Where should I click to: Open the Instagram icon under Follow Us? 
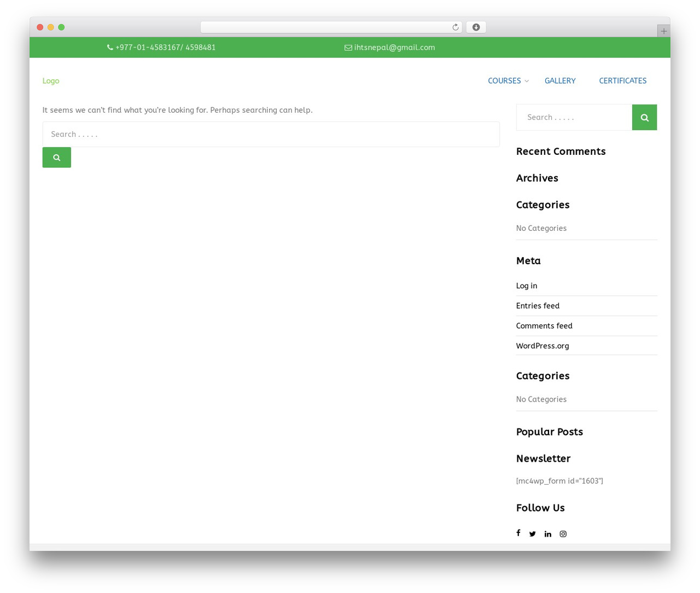[563, 534]
